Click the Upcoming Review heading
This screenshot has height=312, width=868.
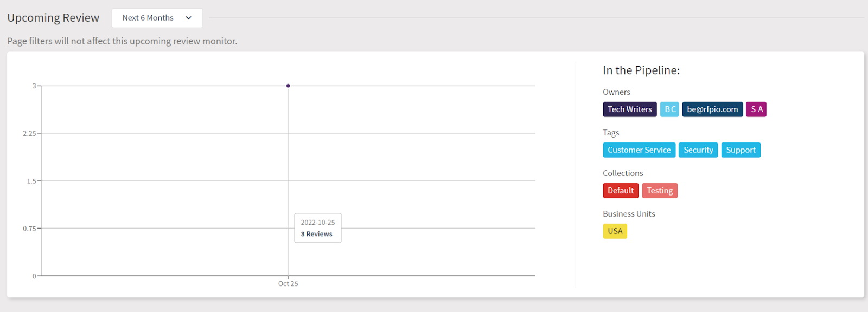click(x=53, y=18)
